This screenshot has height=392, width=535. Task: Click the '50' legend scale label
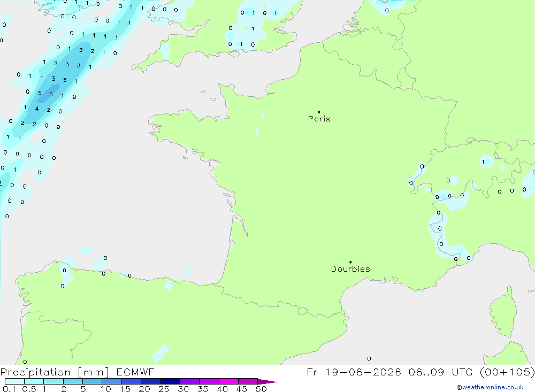tap(261, 389)
